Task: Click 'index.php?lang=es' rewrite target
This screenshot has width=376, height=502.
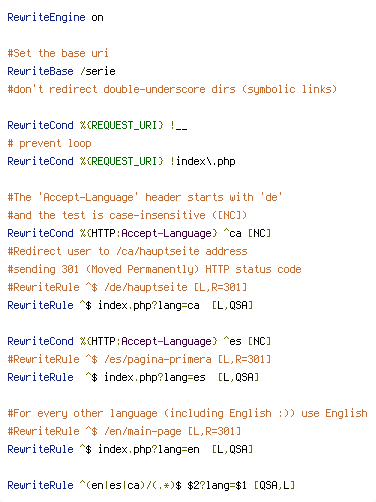Action: (x=155, y=377)
